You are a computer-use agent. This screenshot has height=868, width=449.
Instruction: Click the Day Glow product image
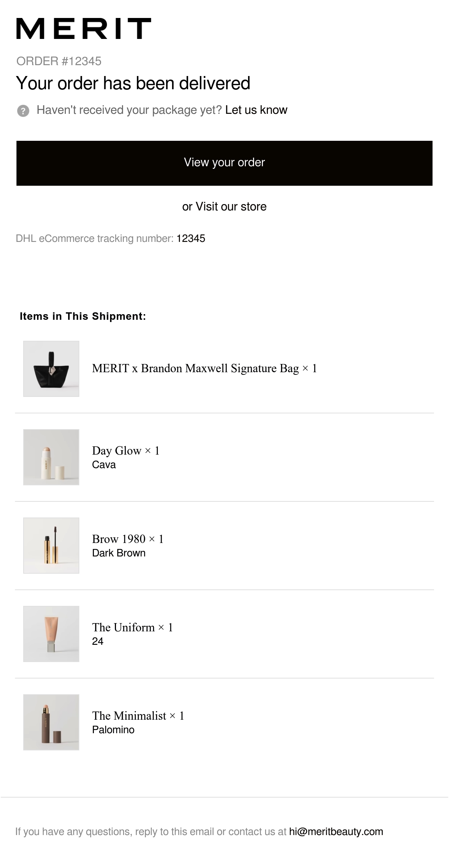(51, 457)
